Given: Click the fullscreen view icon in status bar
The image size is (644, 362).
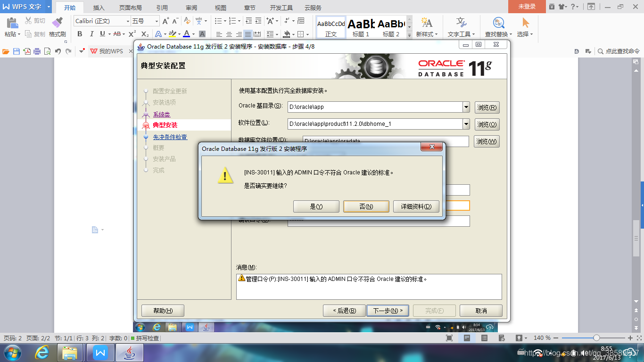Looking at the screenshot, I should 449,338.
